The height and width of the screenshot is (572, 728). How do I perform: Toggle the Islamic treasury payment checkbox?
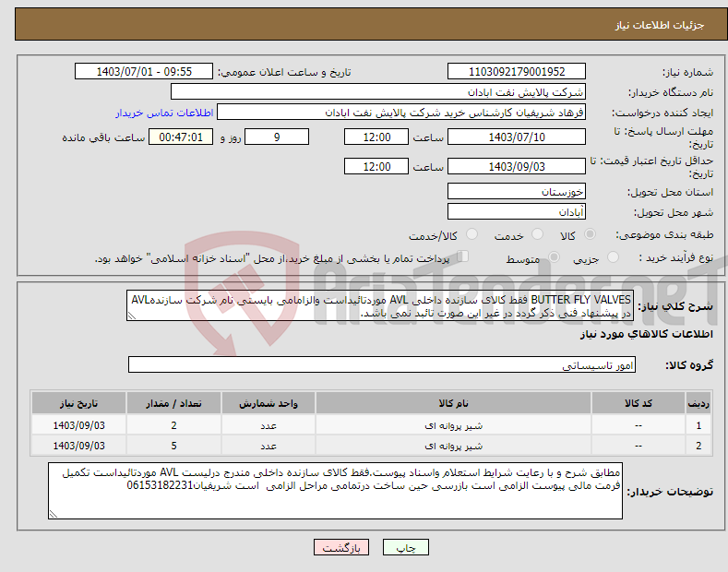pos(462,256)
